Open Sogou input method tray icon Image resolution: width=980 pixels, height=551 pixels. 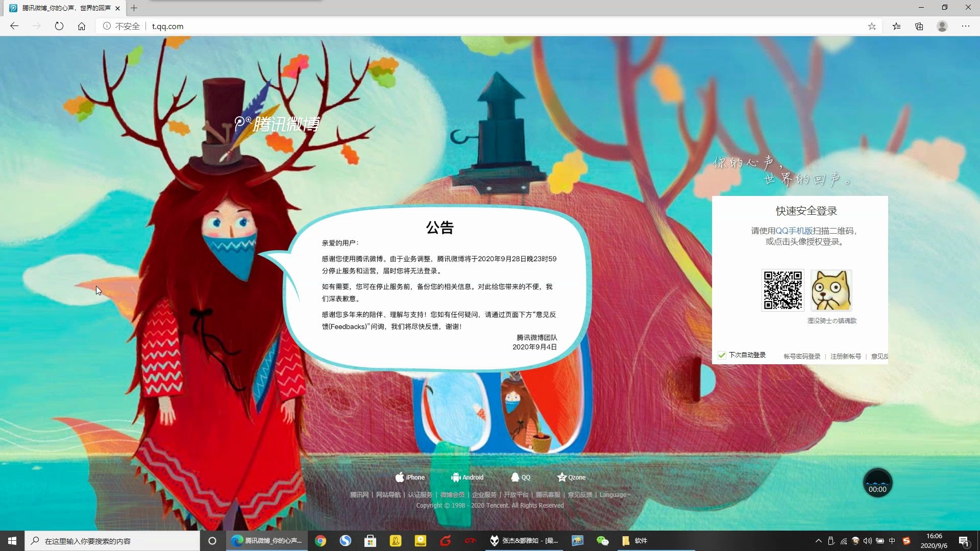tap(906, 541)
